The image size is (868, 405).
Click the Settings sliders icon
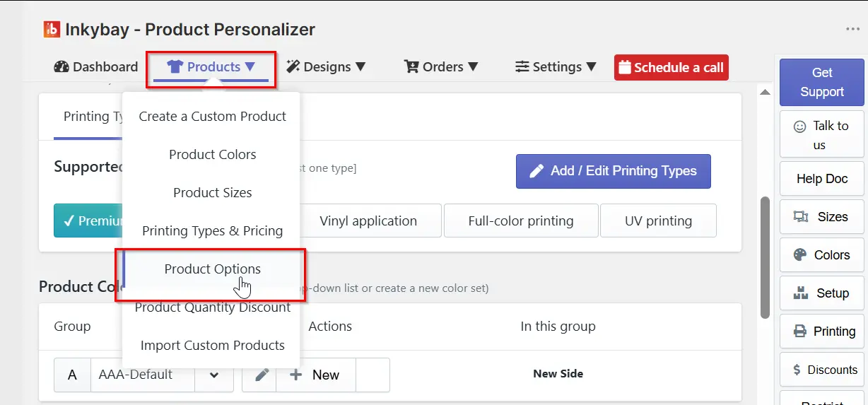pos(522,67)
